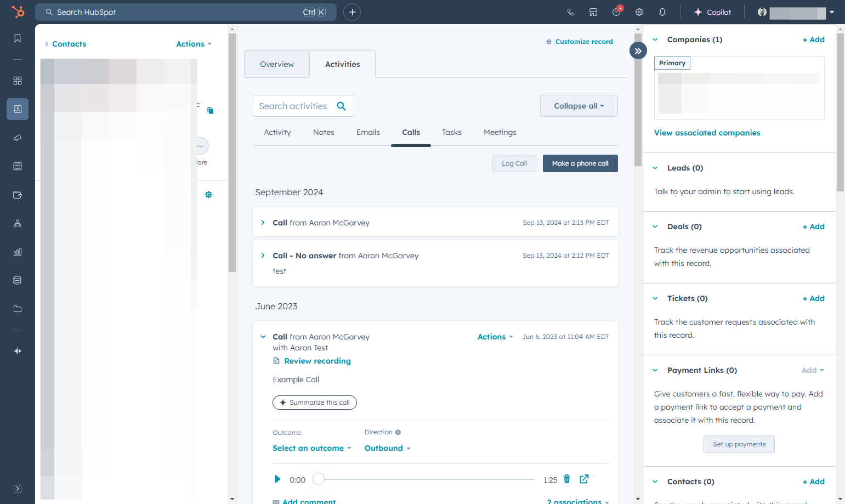Click the plus quick-create button

pos(352,12)
